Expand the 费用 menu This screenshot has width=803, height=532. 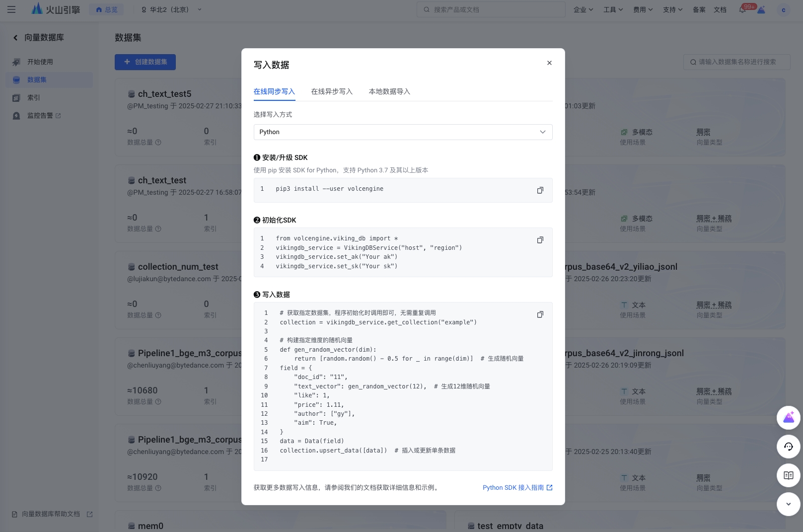coord(643,9)
